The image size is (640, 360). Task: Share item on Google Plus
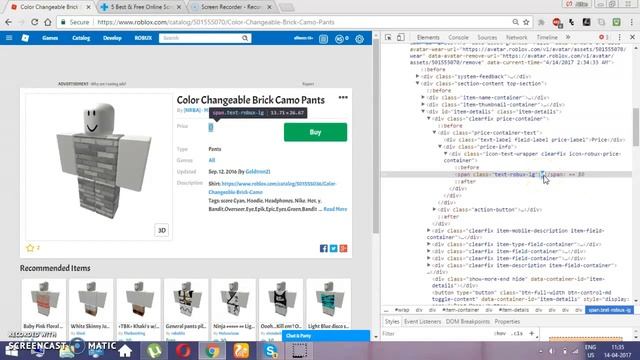[x=343, y=248]
